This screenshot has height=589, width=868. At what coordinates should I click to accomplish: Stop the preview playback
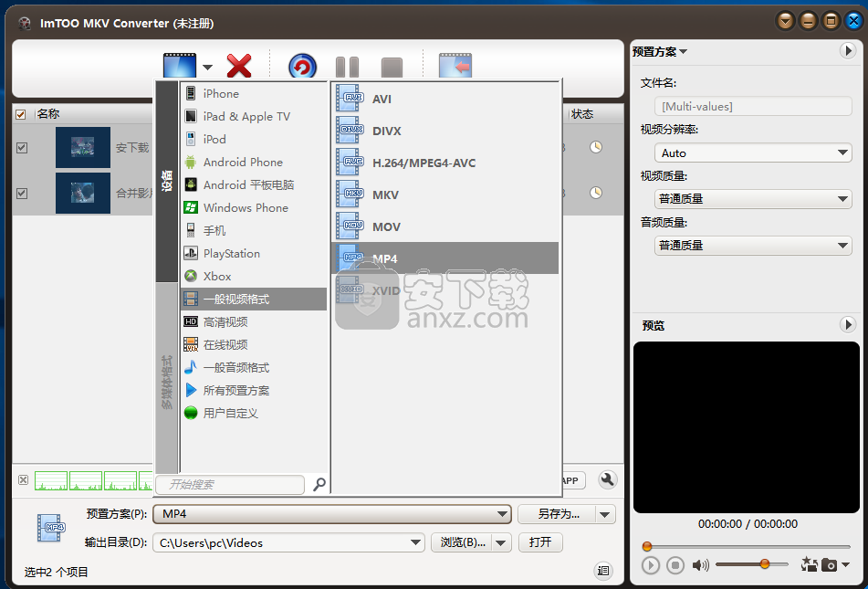click(675, 565)
